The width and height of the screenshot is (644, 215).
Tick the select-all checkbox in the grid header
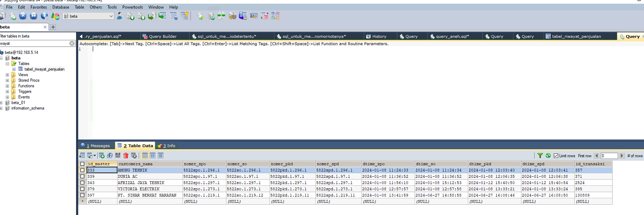click(x=83, y=164)
